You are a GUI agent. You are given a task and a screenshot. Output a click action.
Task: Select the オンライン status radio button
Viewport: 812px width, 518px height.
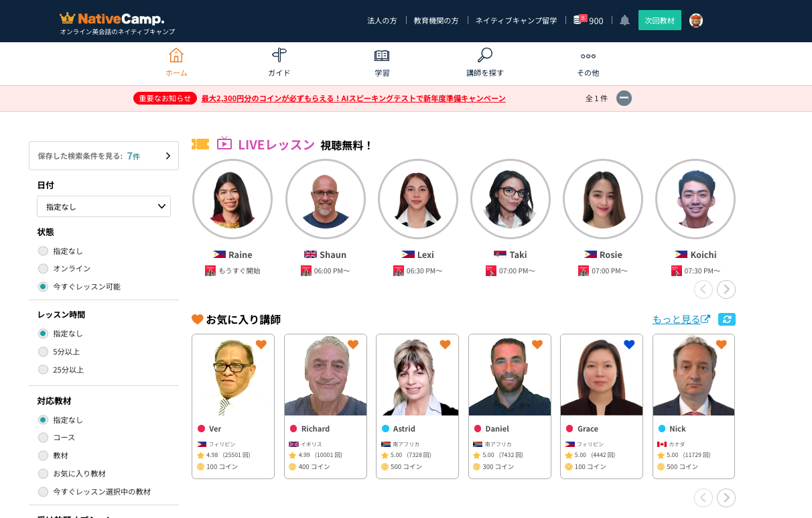[x=44, y=269]
